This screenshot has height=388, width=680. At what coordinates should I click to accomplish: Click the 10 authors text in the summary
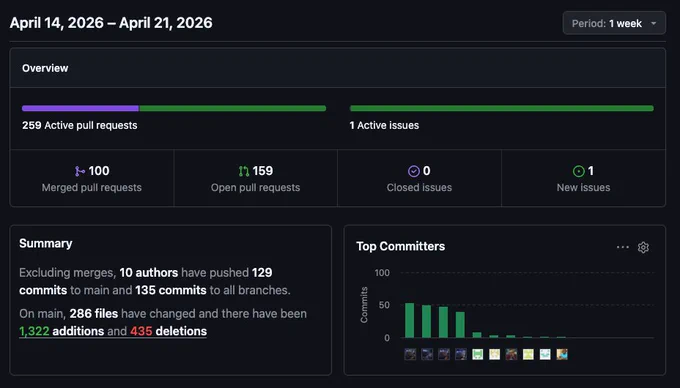click(149, 273)
